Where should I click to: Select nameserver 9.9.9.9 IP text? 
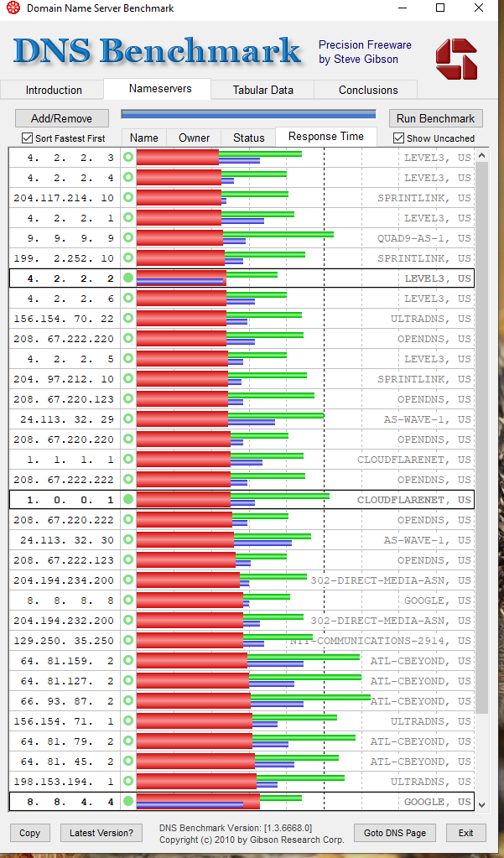click(x=70, y=237)
